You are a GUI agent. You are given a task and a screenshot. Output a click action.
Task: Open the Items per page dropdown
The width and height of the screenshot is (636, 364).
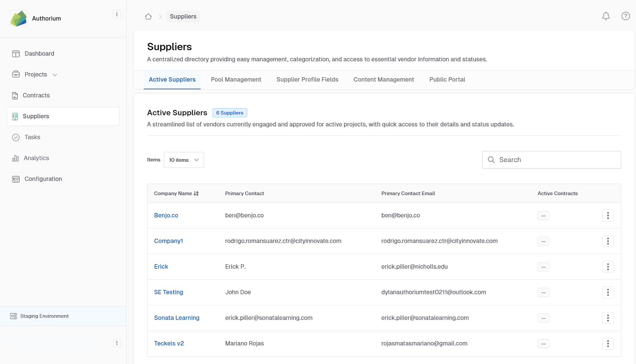(x=184, y=160)
